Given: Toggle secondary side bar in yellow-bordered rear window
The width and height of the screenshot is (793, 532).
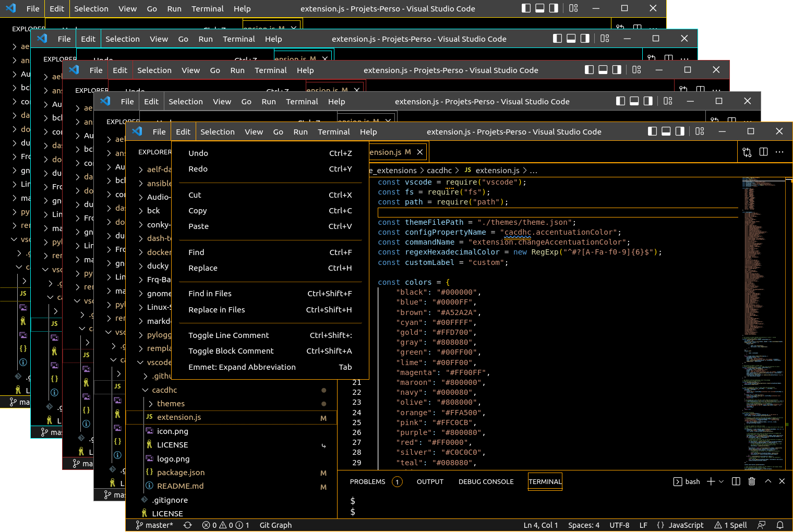Looking at the screenshot, I should (x=554, y=8).
